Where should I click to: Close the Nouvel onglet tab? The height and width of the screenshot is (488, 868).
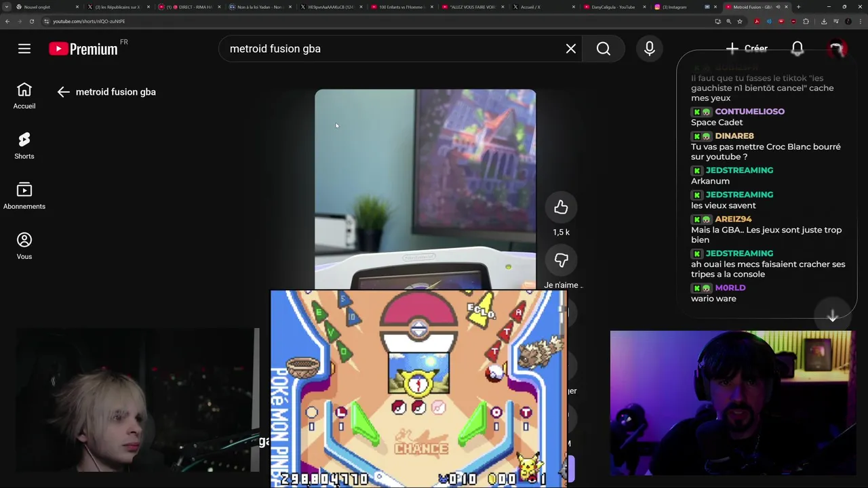click(77, 7)
